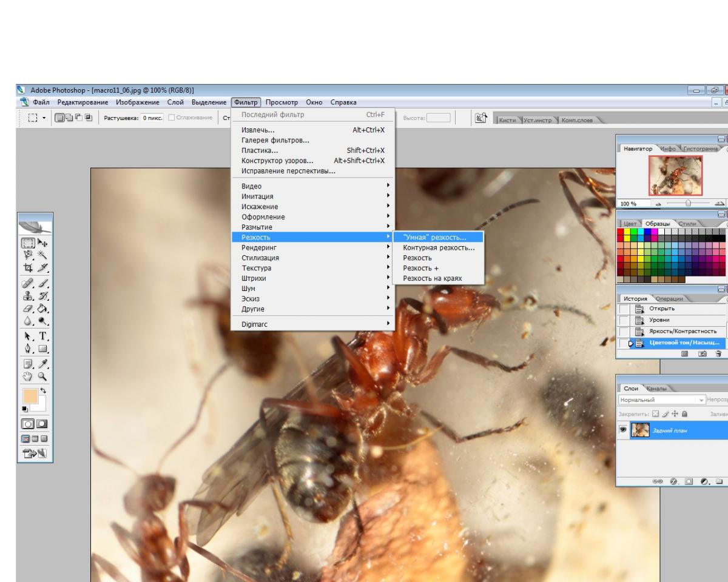
Task: Pick the Clone Stamp tool
Action: click(28, 296)
